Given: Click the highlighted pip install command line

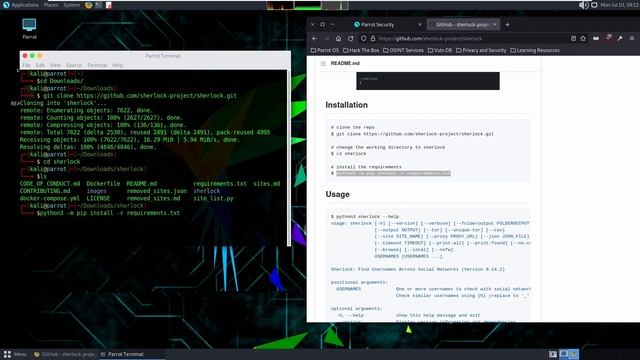Looking at the screenshot, I should tap(393, 173).
